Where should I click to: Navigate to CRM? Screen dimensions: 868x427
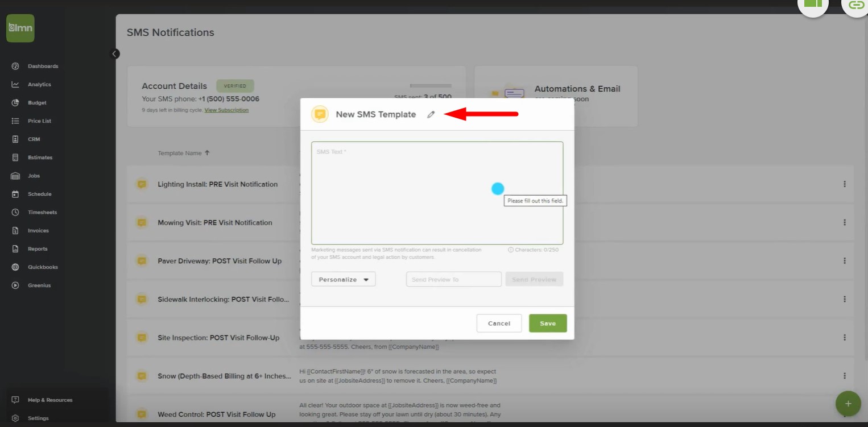point(34,139)
